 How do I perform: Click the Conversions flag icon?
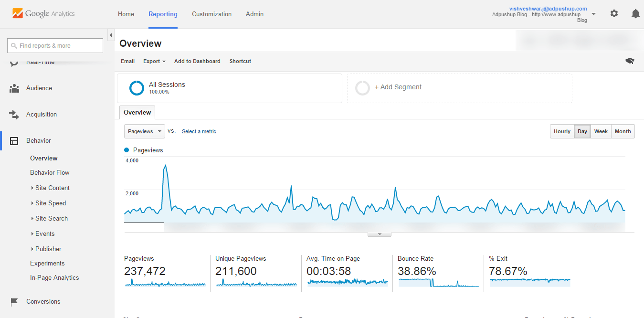(x=14, y=302)
